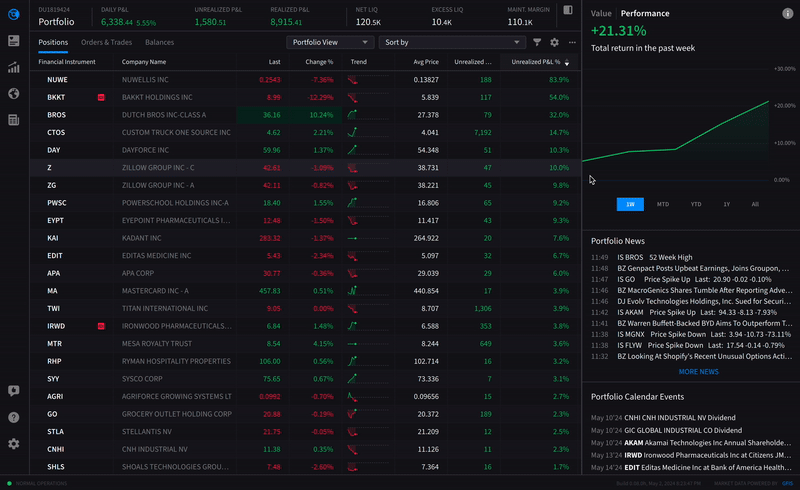
Task: Switch to the Value tab
Action: point(601,14)
